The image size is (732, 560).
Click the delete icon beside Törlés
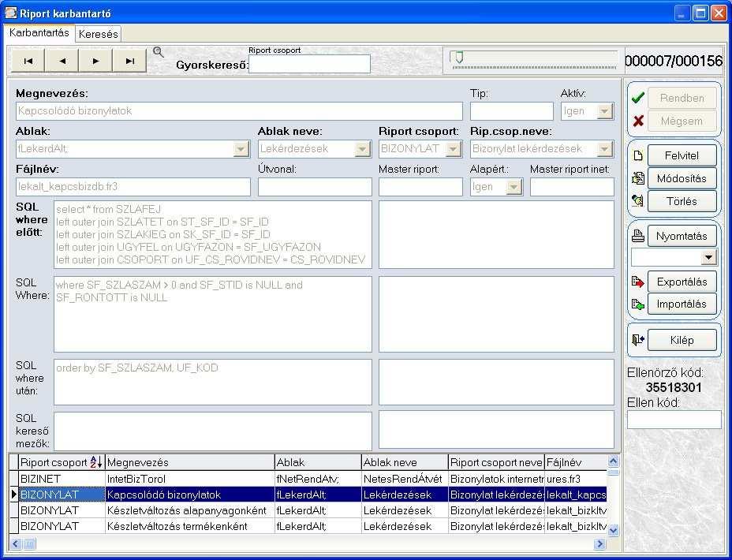(x=637, y=201)
